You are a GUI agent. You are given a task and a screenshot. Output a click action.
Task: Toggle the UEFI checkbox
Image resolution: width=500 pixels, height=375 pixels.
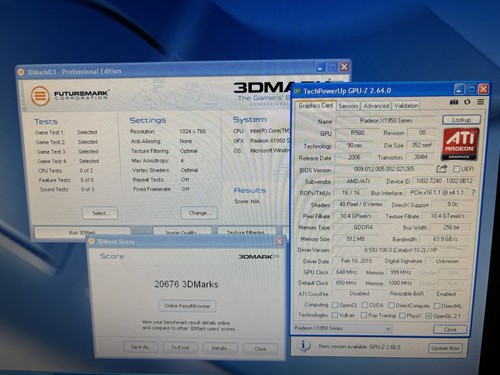pyautogui.click(x=456, y=169)
